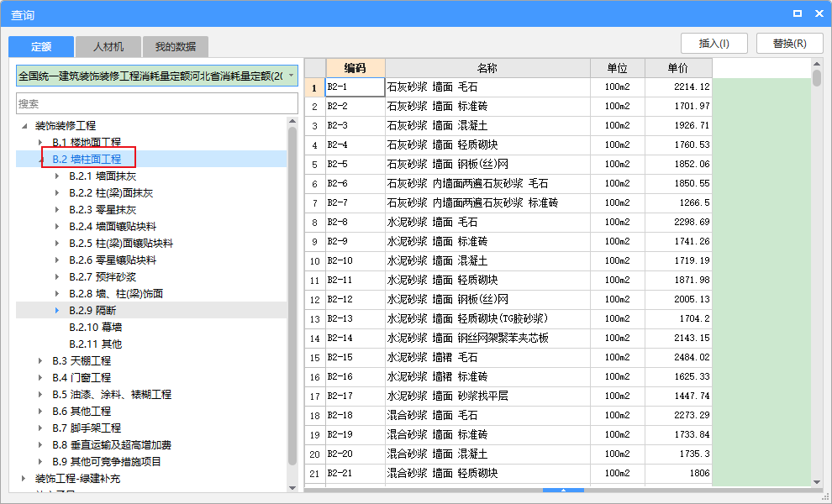Expand B.2.7 预拌砂浆 node
This screenshot has height=504, width=832.
57,277
